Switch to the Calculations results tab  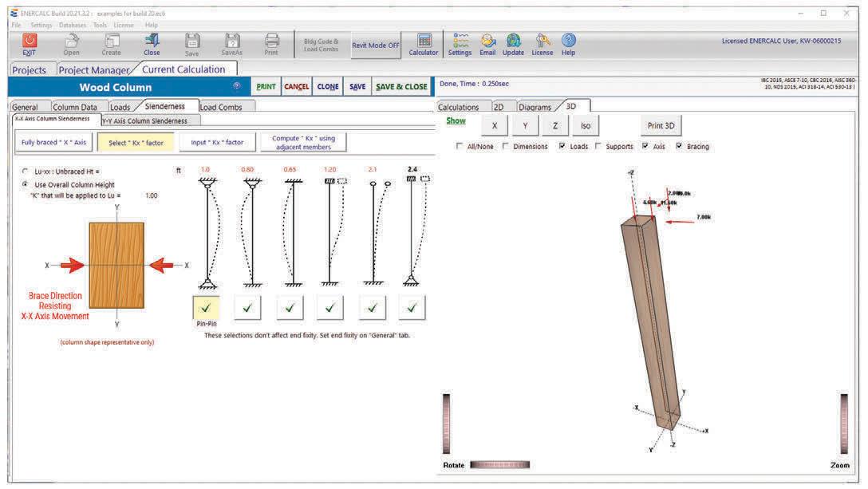(459, 107)
